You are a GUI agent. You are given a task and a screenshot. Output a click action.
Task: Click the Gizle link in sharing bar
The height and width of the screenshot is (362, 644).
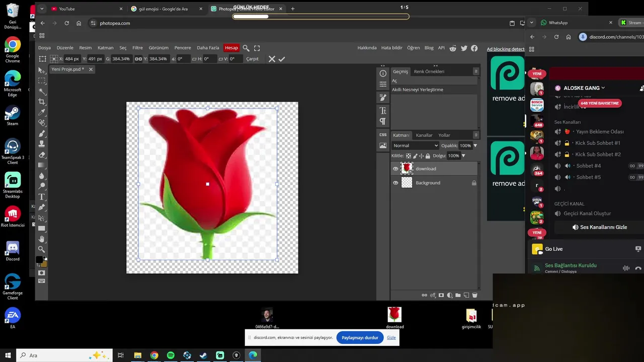tap(391, 338)
